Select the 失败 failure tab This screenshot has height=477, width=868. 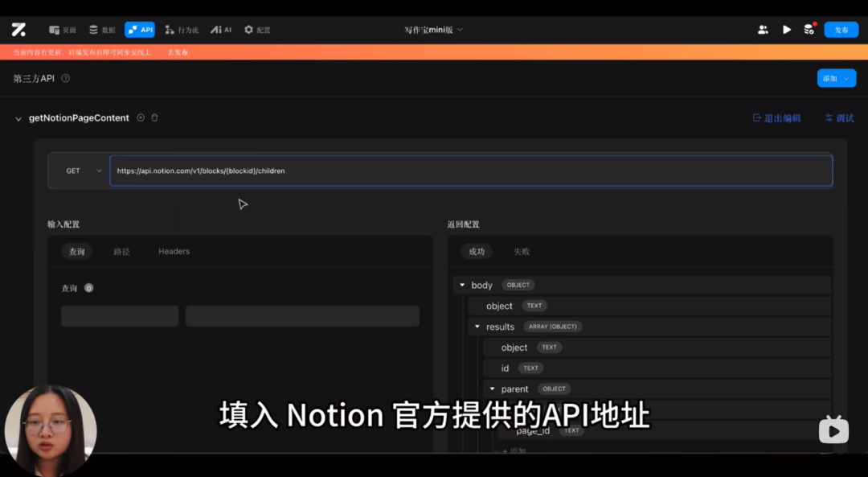coord(522,252)
